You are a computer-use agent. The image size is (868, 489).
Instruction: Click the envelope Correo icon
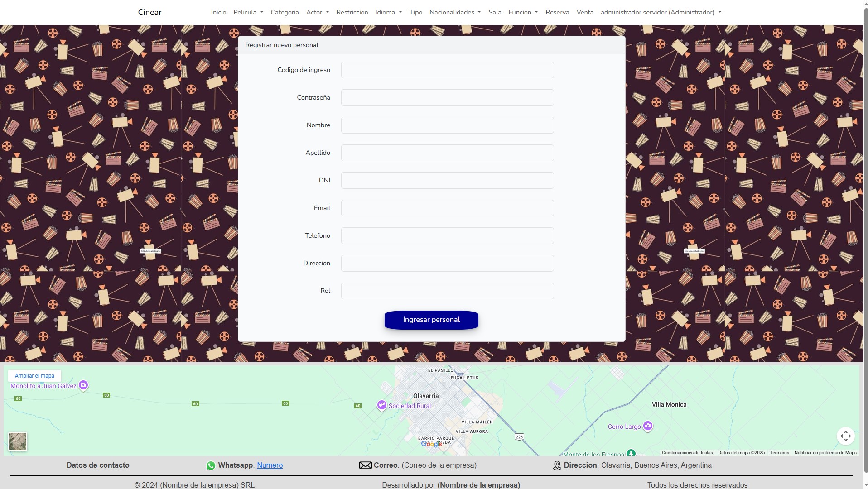tap(365, 465)
